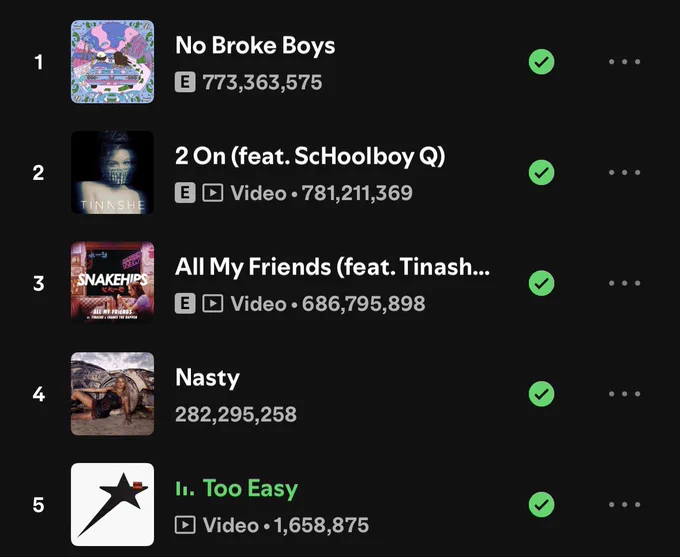Open Tinashe album cover for 2 On
This screenshot has width=680, height=557.
click(x=112, y=172)
